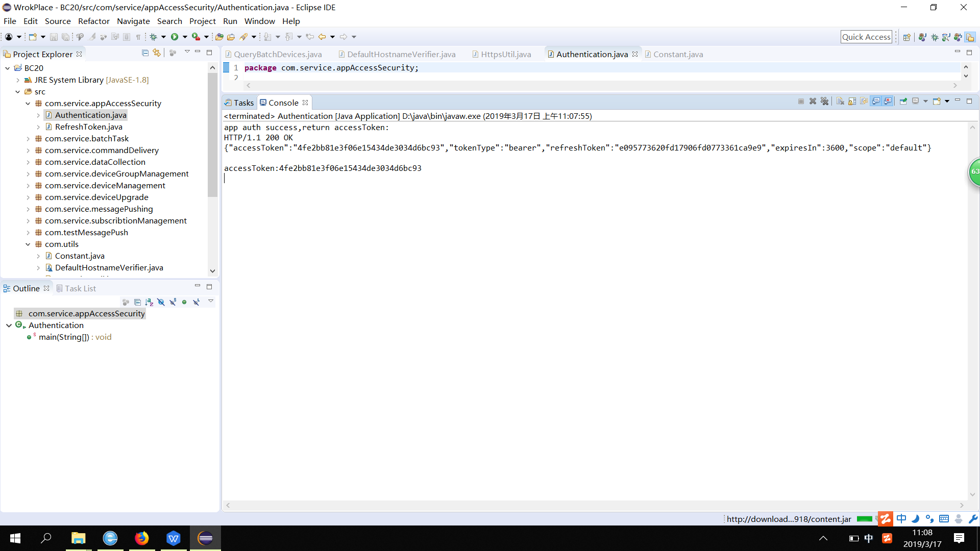The width and height of the screenshot is (980, 551).
Task: Click Remove All Terminated Launches icon
Action: 824,102
